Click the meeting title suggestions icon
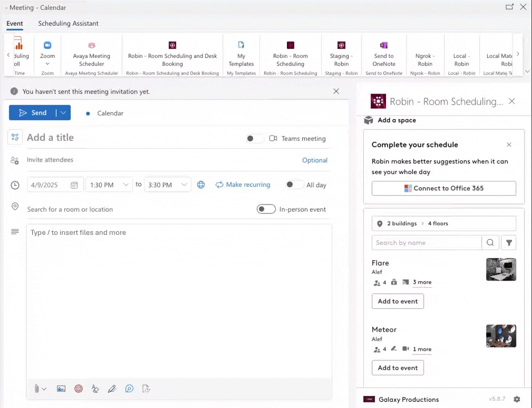The image size is (532, 408). (15, 137)
